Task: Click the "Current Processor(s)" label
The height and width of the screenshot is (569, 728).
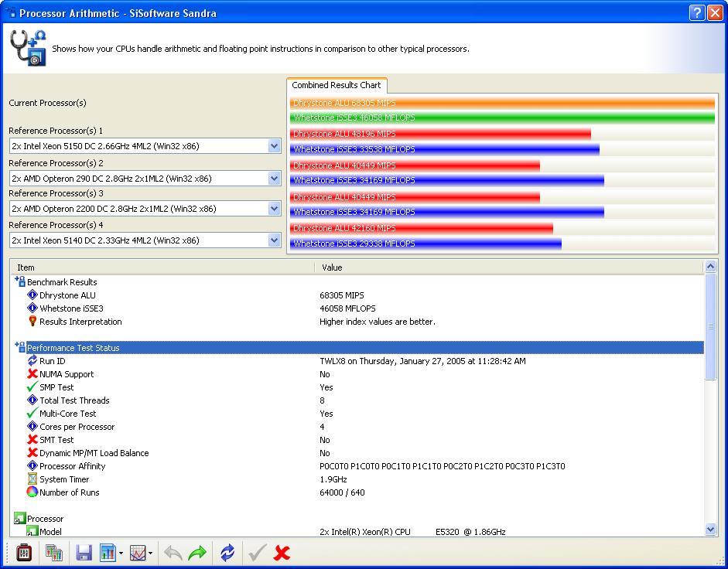Action: [47, 103]
